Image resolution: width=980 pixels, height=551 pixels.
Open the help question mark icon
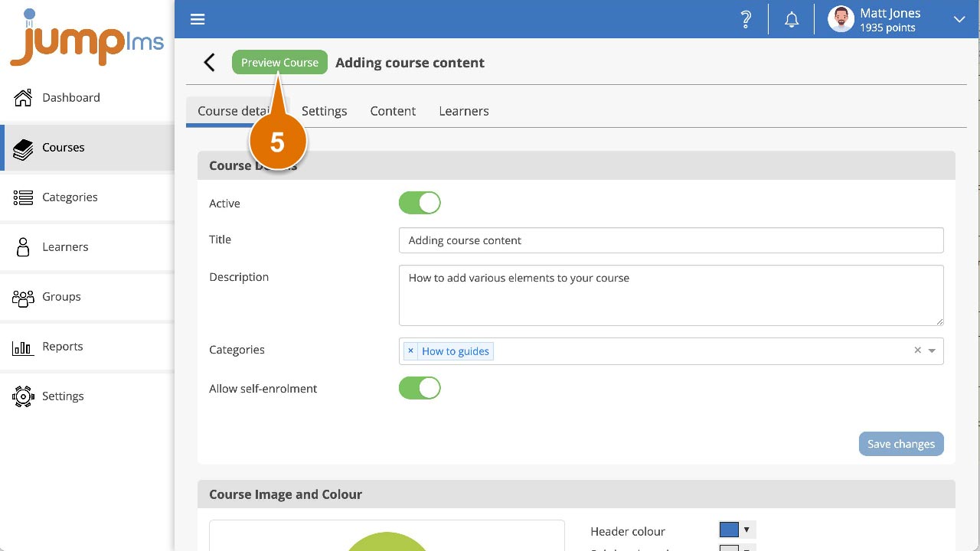click(745, 19)
